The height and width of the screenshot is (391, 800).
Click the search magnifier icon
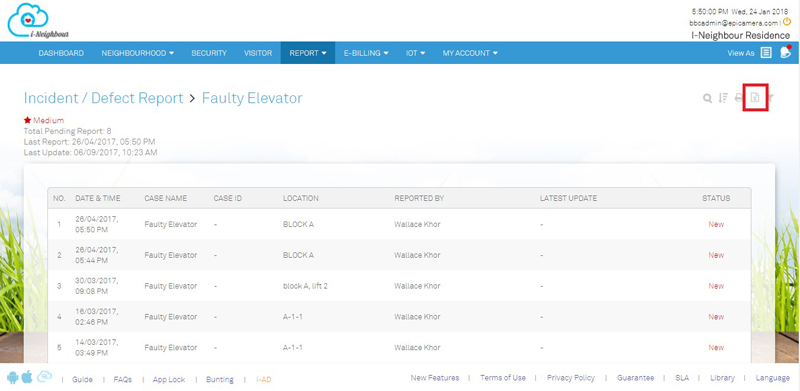[x=707, y=98]
